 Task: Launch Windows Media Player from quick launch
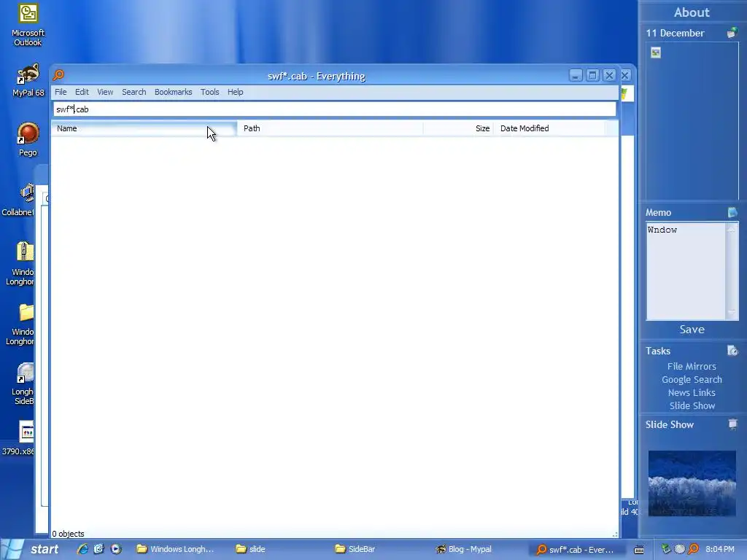[116, 549]
